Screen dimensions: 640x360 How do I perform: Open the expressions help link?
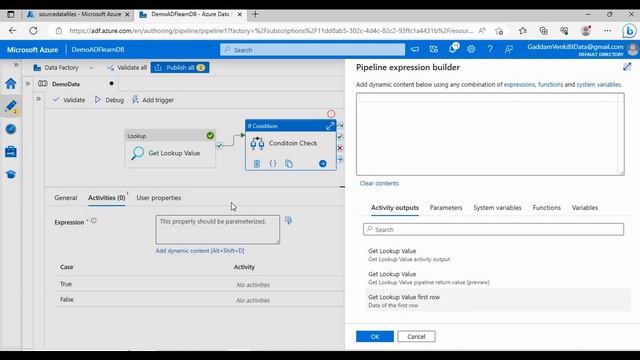(x=519, y=84)
